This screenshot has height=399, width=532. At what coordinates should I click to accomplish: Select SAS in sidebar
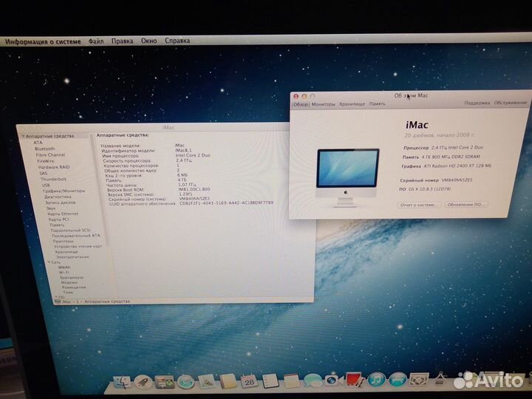(43, 173)
